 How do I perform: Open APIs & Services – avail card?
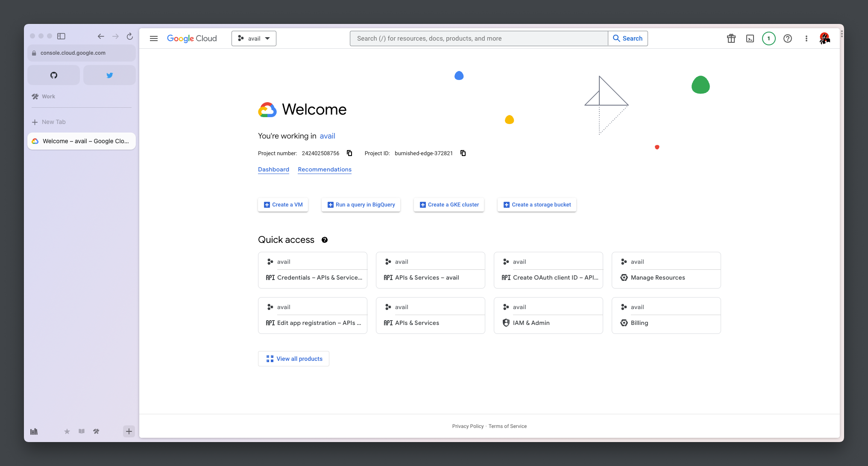pyautogui.click(x=431, y=270)
